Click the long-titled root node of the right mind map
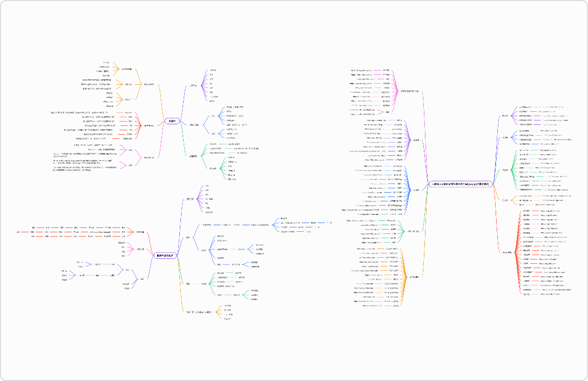The width and height of the screenshot is (588, 381). [460, 184]
